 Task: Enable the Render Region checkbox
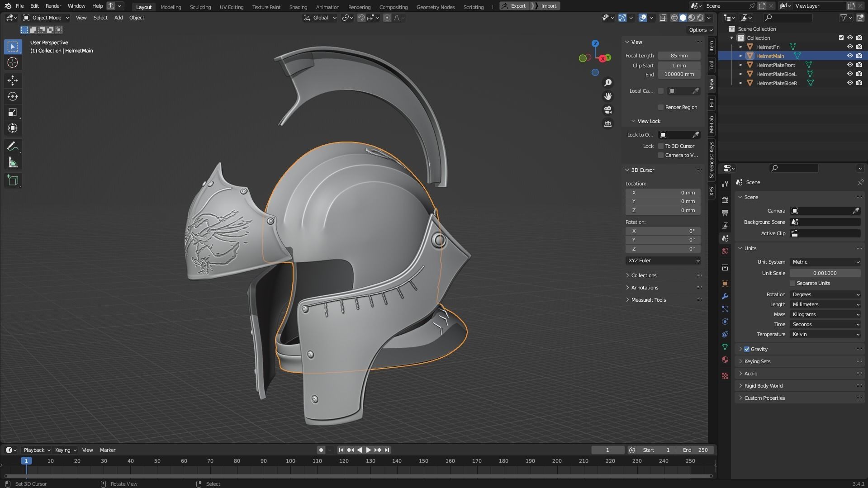tap(661, 107)
